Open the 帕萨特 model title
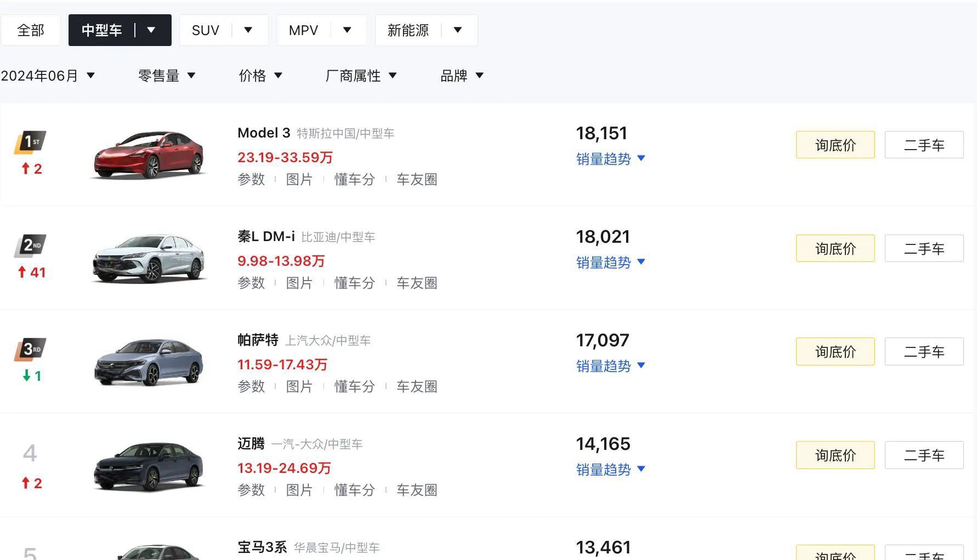This screenshot has height=560, width=977. pos(258,340)
